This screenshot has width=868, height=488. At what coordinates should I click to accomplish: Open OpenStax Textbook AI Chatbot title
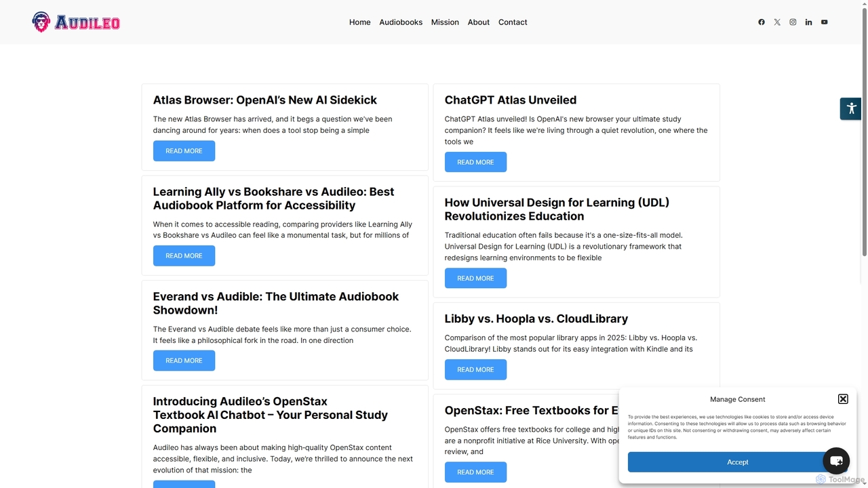(271, 415)
